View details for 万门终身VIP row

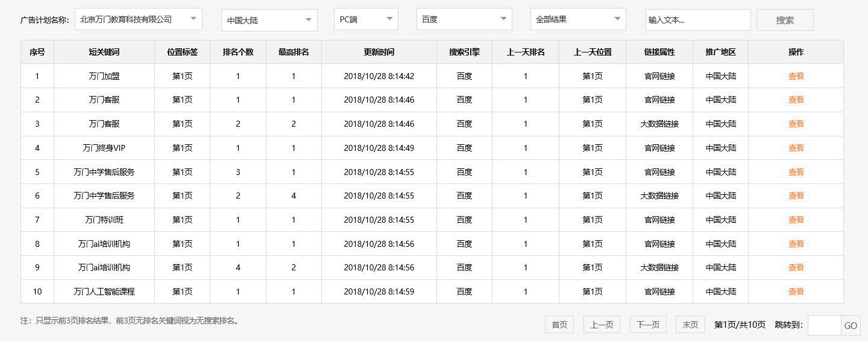point(796,148)
